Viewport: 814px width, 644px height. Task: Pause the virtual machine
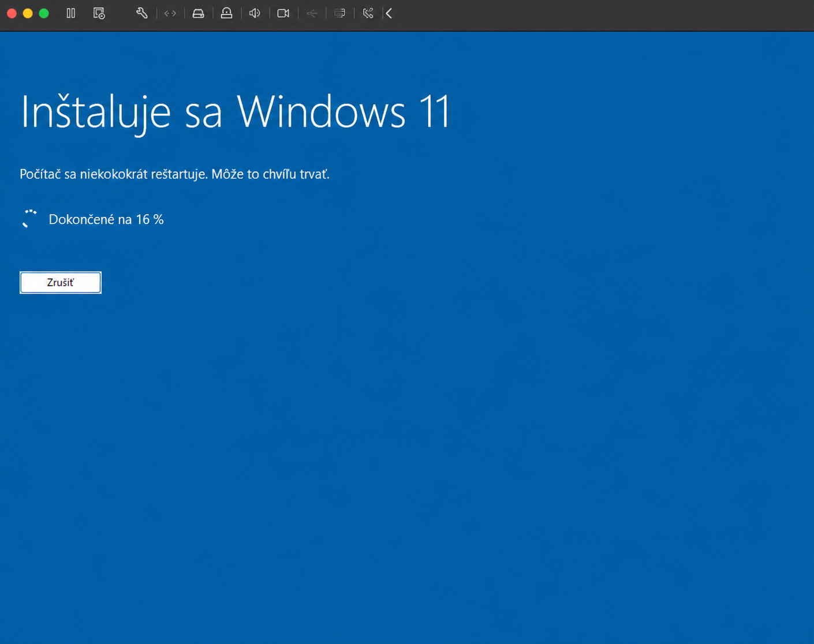coord(71,13)
